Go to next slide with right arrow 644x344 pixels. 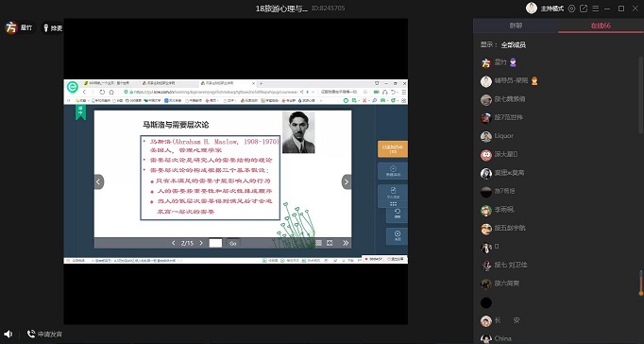347,181
